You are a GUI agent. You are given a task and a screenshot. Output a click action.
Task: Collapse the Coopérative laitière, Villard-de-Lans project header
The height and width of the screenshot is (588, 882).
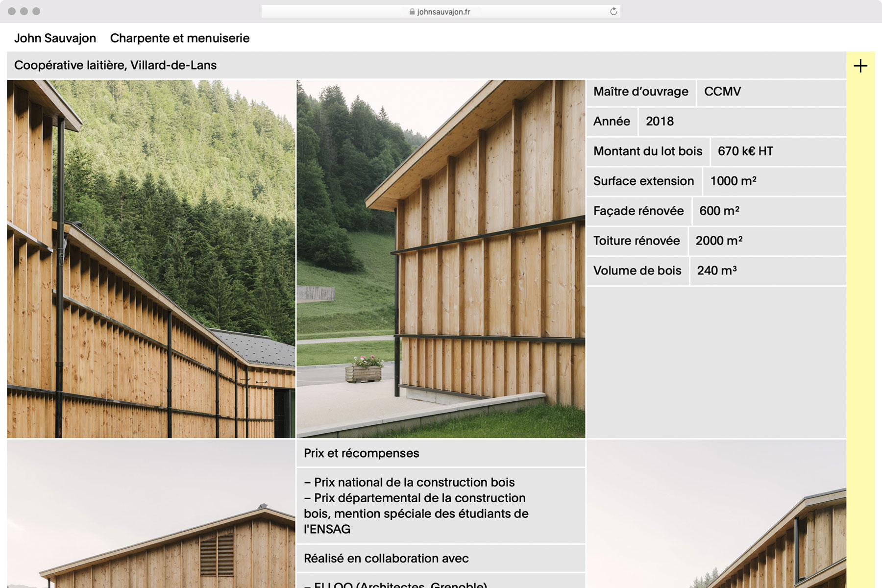[x=115, y=65]
